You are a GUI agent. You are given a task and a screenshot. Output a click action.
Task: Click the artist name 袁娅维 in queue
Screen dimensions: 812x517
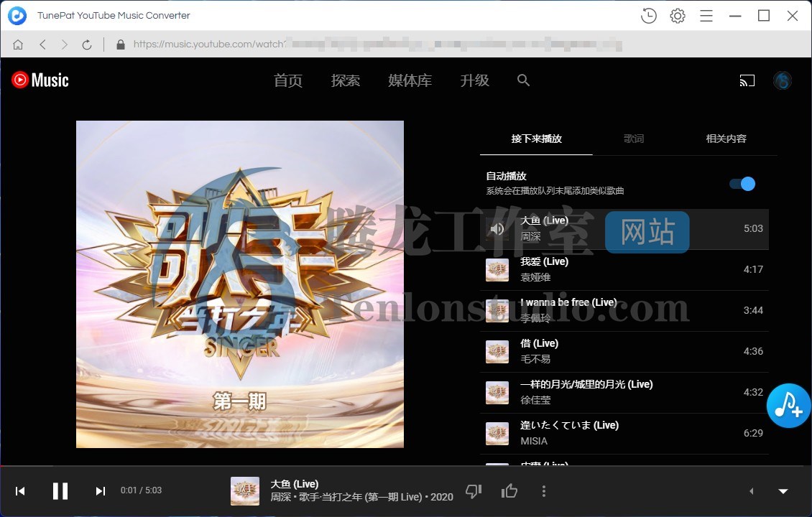(535, 277)
